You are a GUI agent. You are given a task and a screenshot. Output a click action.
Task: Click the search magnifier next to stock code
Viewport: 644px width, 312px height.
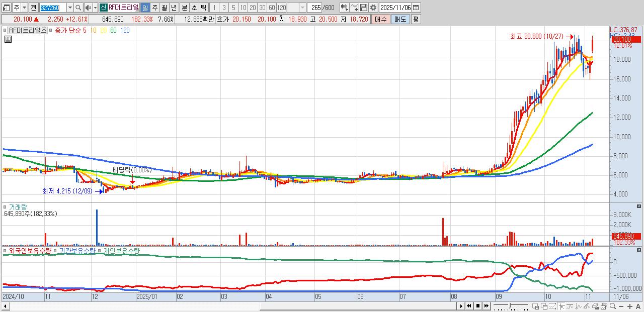point(78,8)
